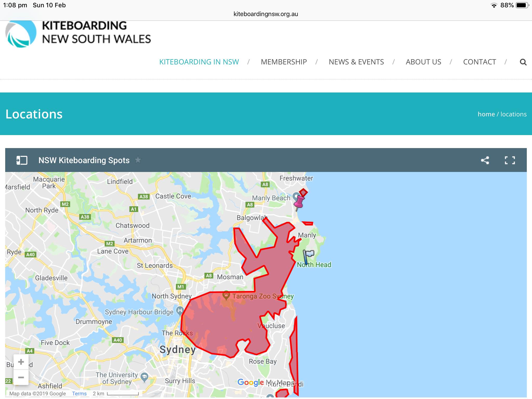532x399 pixels.
Task: Navigate to the Contact page
Action: 480,62
